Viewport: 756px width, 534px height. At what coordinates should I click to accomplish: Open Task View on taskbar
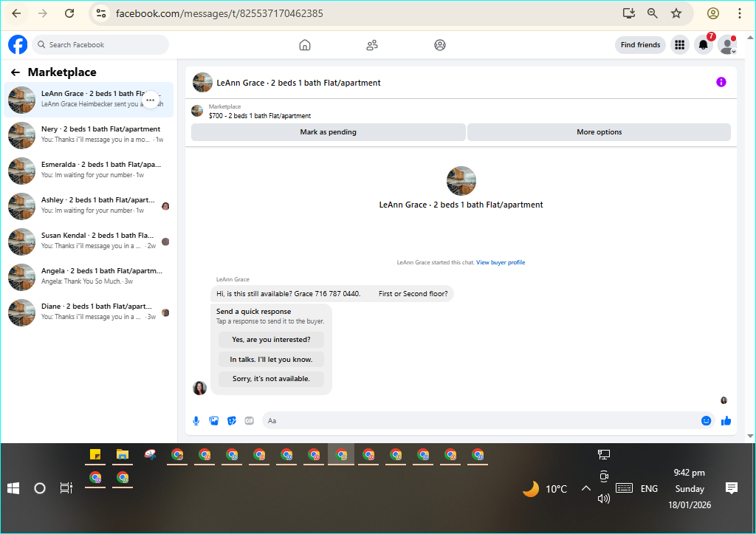pos(66,489)
